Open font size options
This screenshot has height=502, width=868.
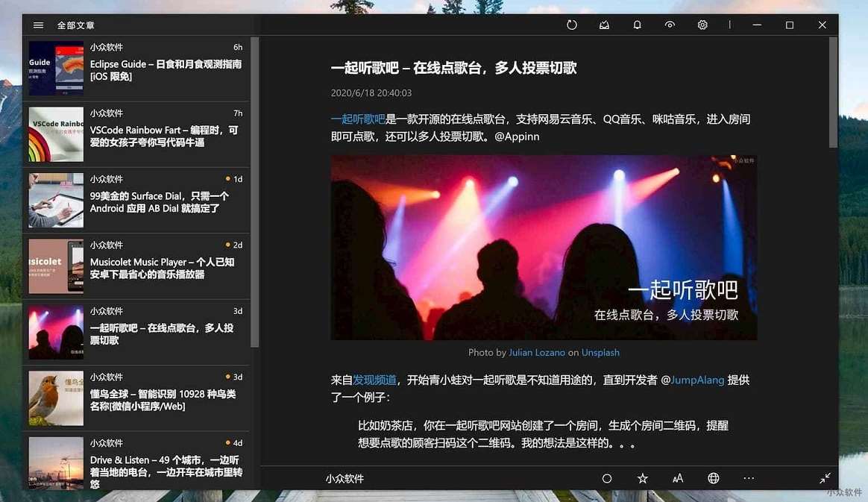tap(678, 478)
